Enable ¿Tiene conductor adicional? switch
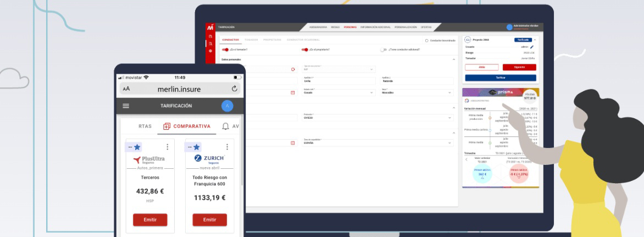This screenshot has height=237, width=644. pos(383,49)
